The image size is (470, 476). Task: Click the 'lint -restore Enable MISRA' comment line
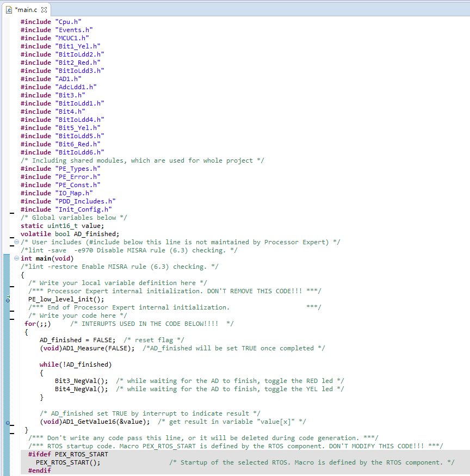[x=120, y=267]
